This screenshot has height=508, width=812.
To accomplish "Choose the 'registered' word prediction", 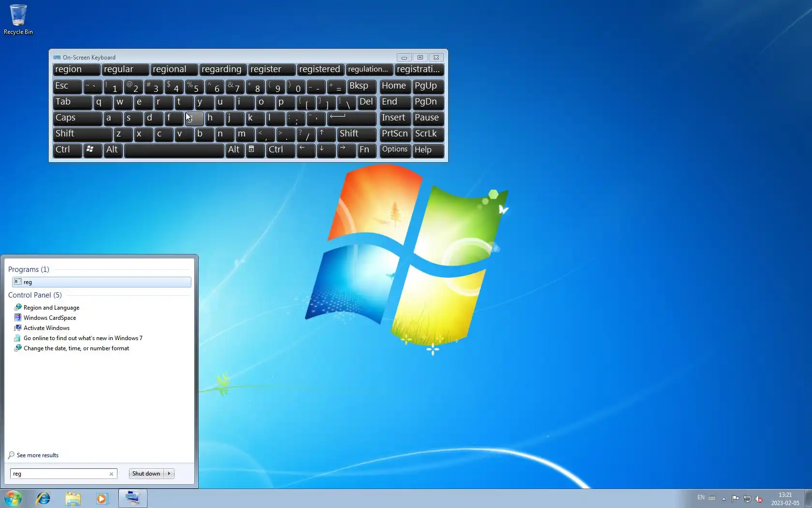I will coord(320,70).
